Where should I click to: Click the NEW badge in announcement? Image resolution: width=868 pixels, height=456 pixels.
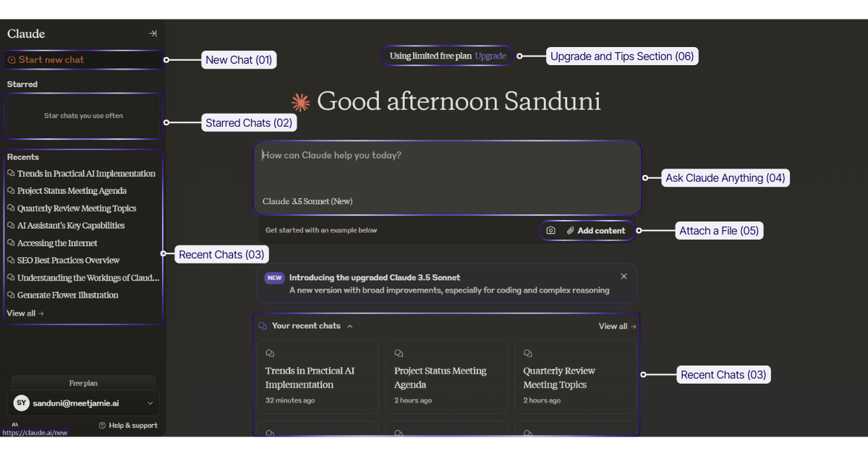click(274, 277)
